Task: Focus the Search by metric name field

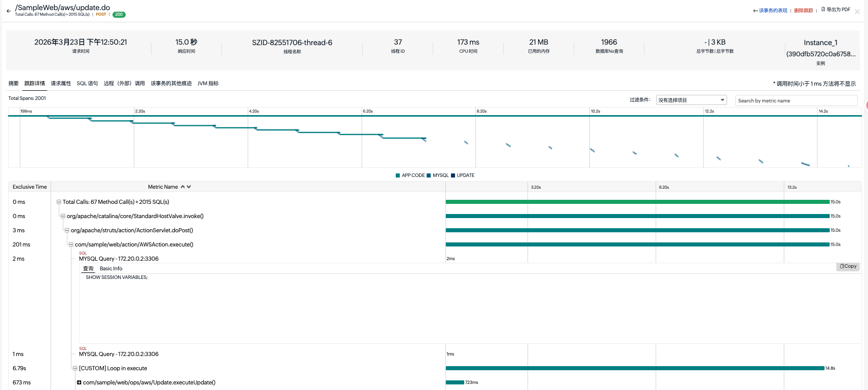Action: coord(796,100)
